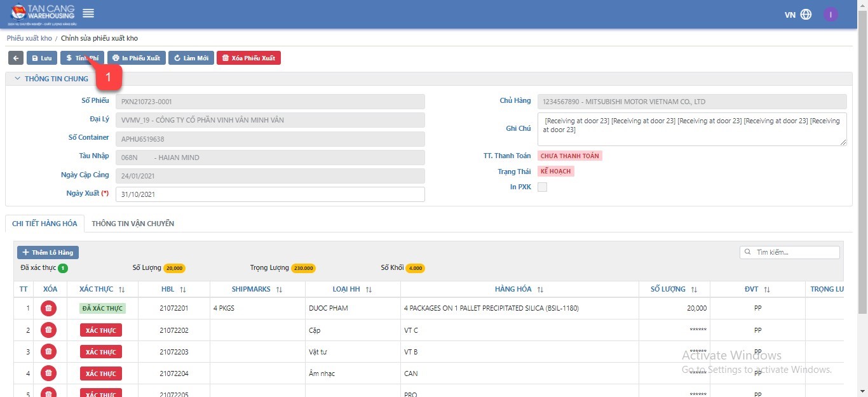
Task: Select the CHI TIẾT HÀNG HÓA tab
Action: (x=44, y=224)
